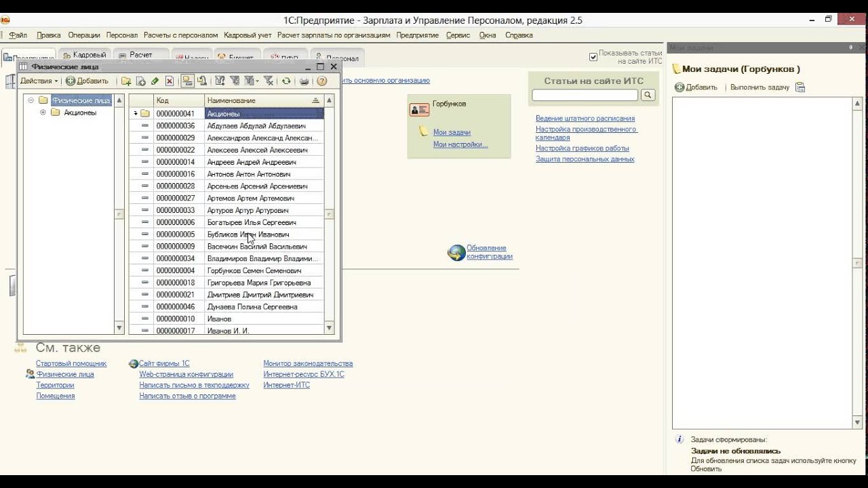Click the new group folder toolbar icon
Image resolution: width=868 pixels, height=488 pixels.
click(126, 81)
